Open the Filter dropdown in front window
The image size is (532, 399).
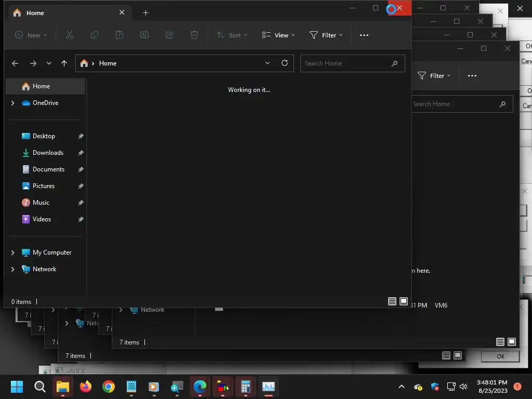(326, 35)
